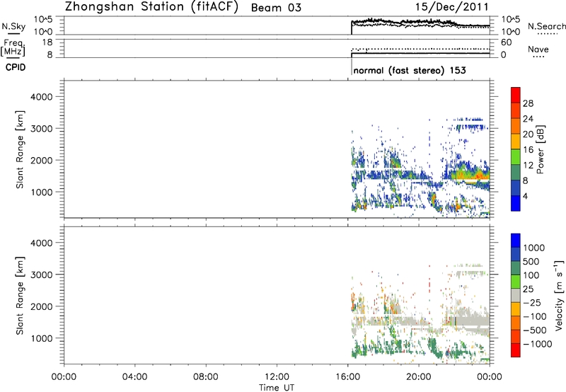This screenshot has height=392, width=566.
Task: Click the 'Zhongshan Station (fitACF)' title
Action: 151,6
